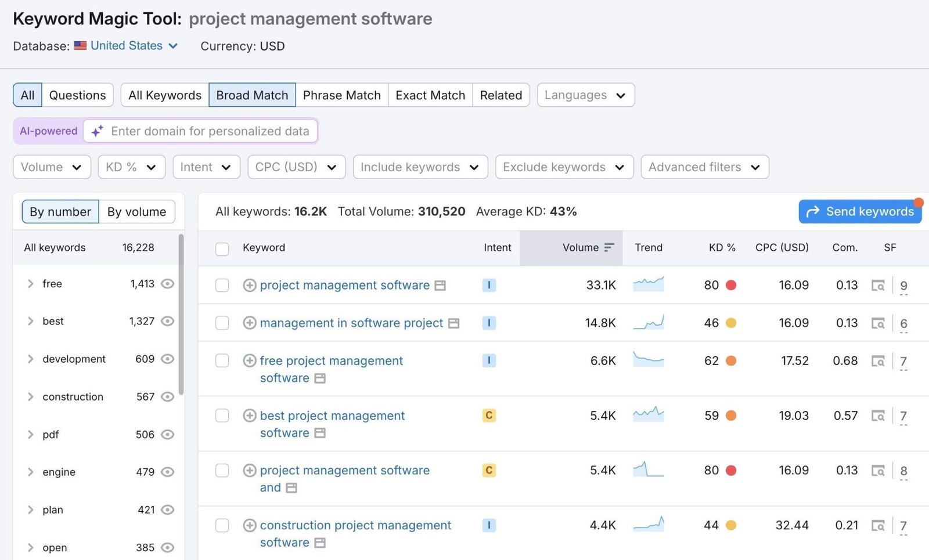Image resolution: width=929 pixels, height=560 pixels.
Task: Open the Exclude keywords dropdown
Action: point(564,167)
